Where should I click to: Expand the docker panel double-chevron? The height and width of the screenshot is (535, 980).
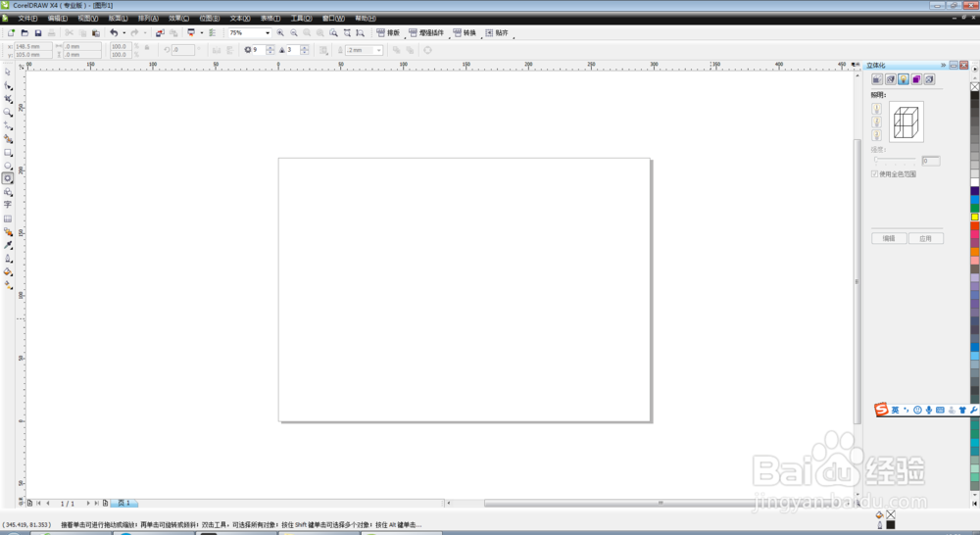pos(943,65)
